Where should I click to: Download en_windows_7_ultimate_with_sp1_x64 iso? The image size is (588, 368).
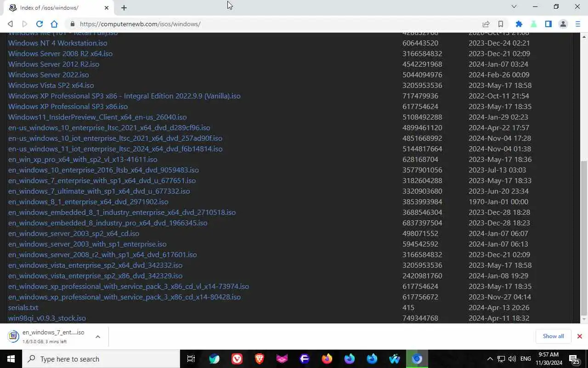(x=99, y=191)
